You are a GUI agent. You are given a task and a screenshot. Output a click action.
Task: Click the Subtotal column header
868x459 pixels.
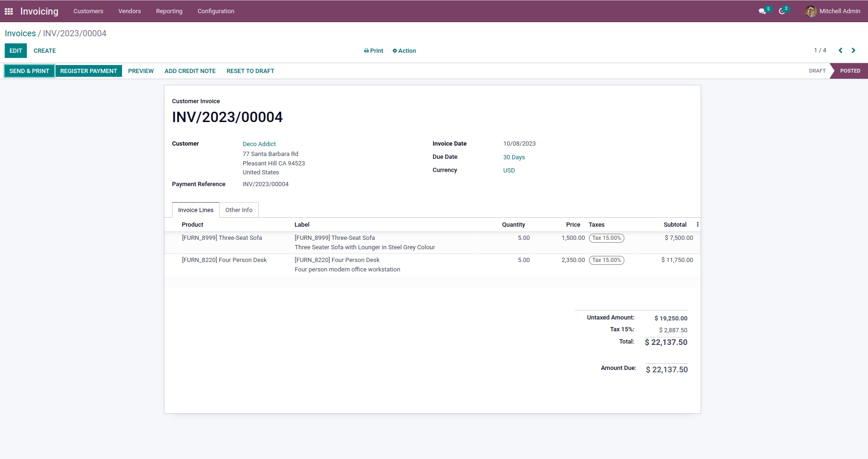coord(675,225)
